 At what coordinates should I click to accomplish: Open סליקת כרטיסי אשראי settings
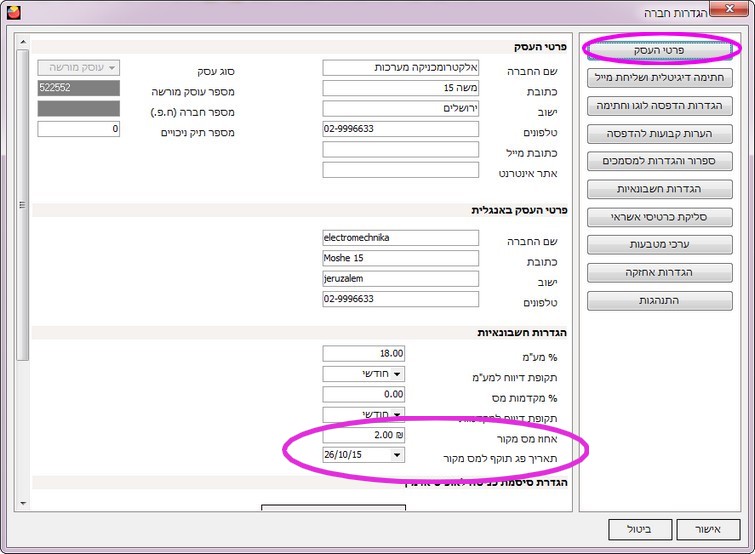click(x=658, y=217)
